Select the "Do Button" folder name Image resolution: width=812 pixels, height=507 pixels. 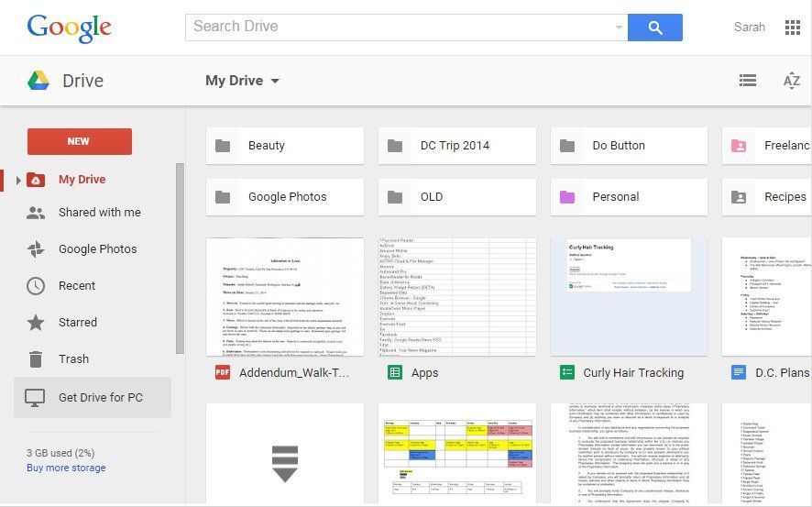(619, 146)
